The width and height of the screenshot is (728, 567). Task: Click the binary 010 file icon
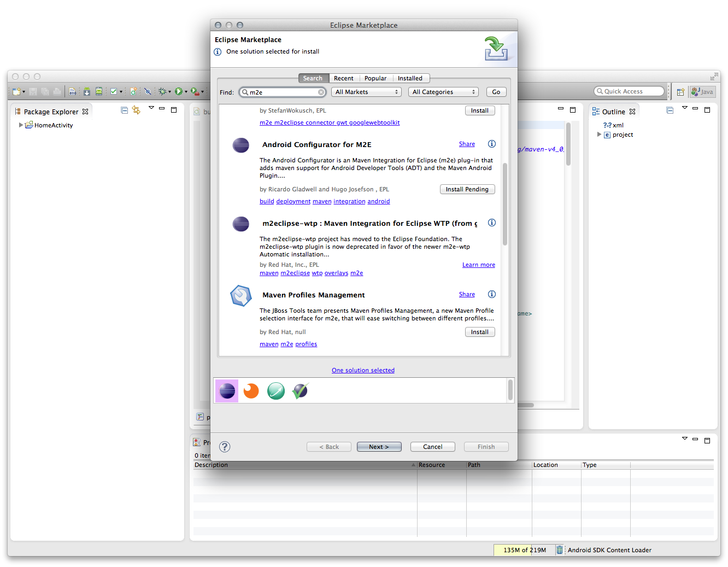coord(73,91)
